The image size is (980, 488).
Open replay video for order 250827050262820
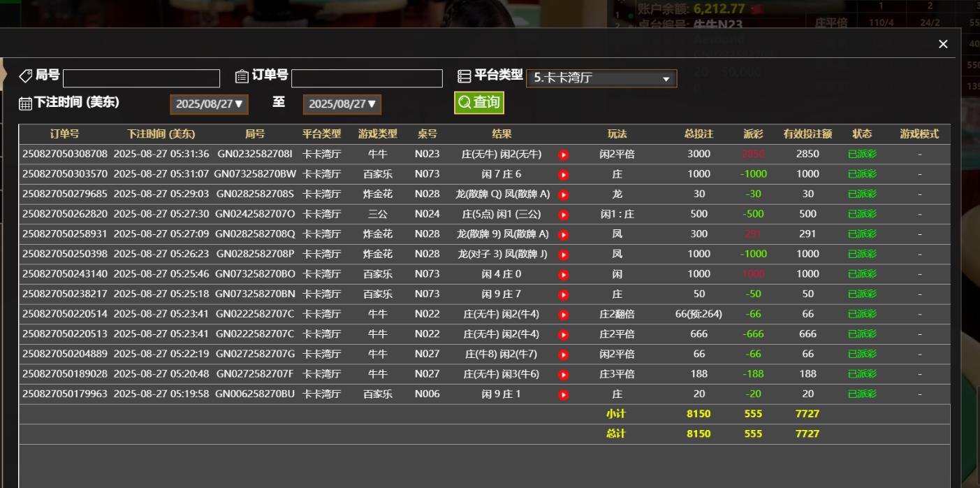tap(564, 215)
